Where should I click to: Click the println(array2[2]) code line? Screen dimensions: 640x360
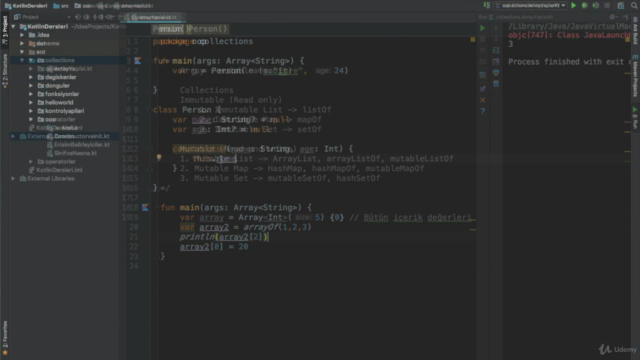(224, 237)
